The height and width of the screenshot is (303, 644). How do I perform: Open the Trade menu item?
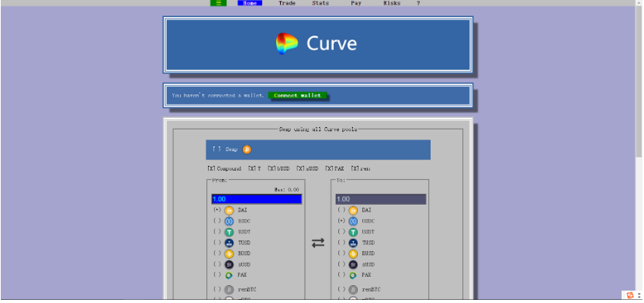[286, 3]
